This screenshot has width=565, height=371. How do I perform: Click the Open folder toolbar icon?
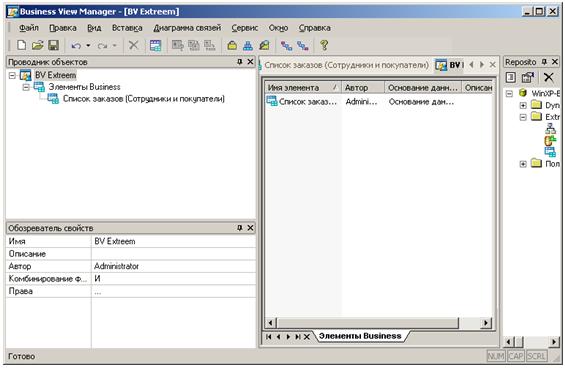(x=37, y=45)
